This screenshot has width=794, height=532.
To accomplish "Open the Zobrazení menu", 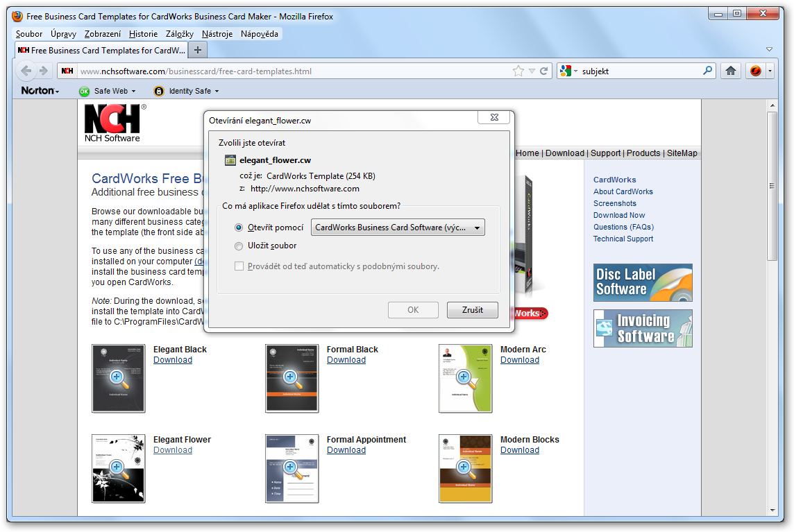I will 102,34.
